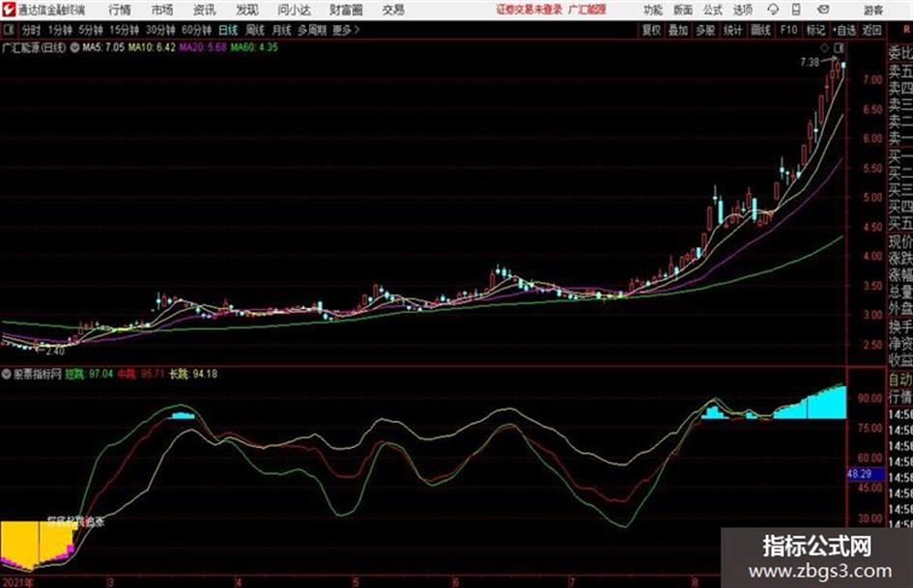Expand 更多 period options

pos(346,30)
